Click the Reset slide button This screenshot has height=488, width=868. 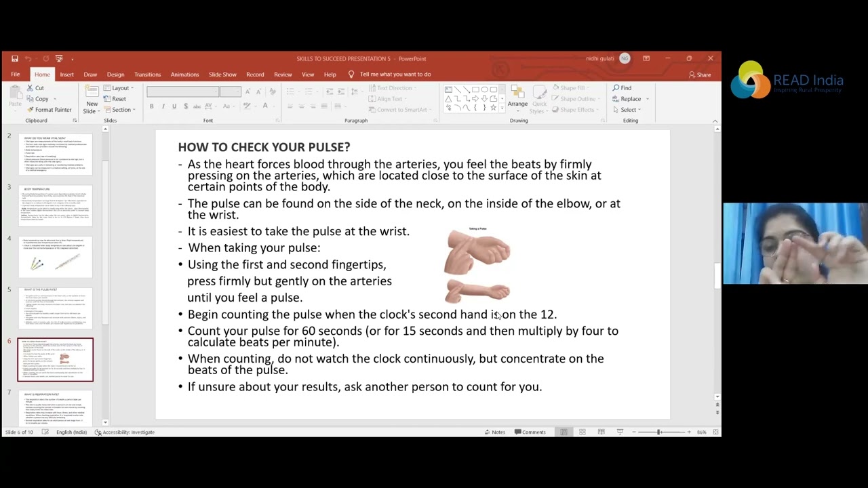click(x=115, y=99)
